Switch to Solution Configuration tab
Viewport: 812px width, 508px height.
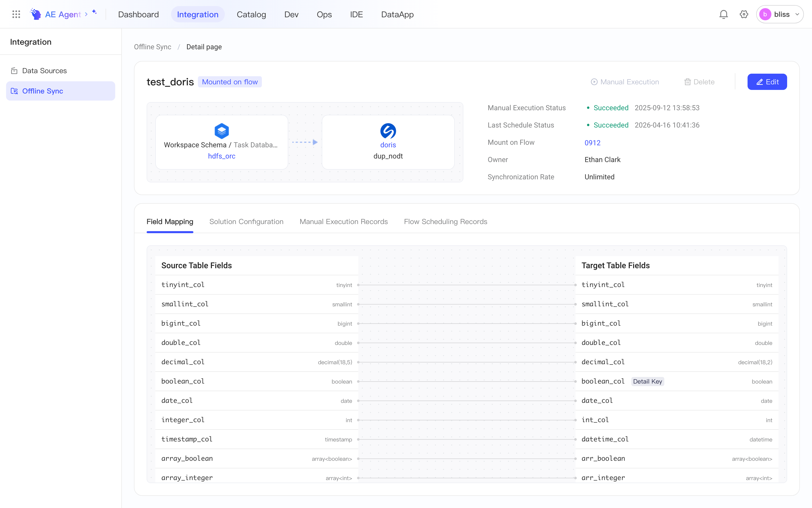(x=246, y=222)
